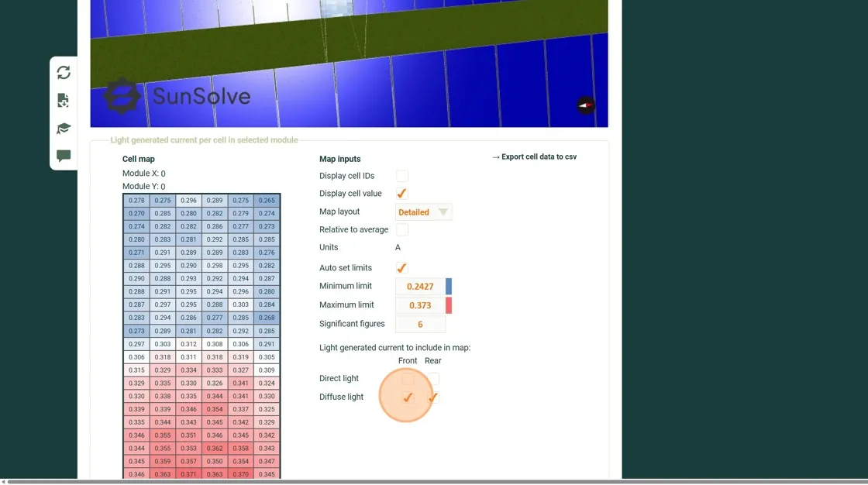Viewport: 868px width, 485px height.
Task: Enable Direct light Front checkbox
Action: (408, 379)
